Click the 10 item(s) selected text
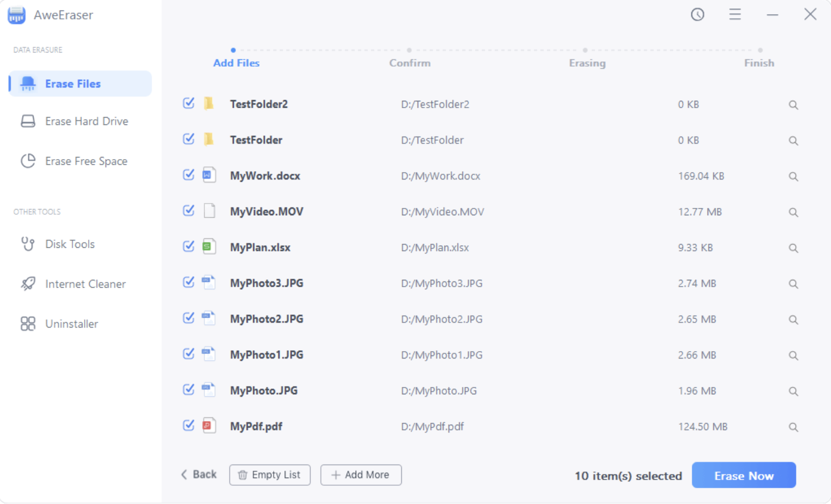The width and height of the screenshot is (831, 504). pyautogui.click(x=628, y=476)
